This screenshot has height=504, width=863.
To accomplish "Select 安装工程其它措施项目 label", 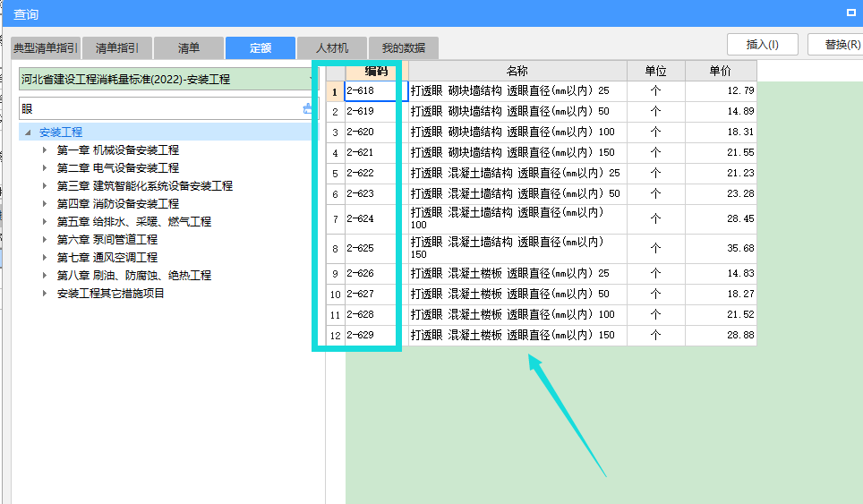I will click(111, 294).
